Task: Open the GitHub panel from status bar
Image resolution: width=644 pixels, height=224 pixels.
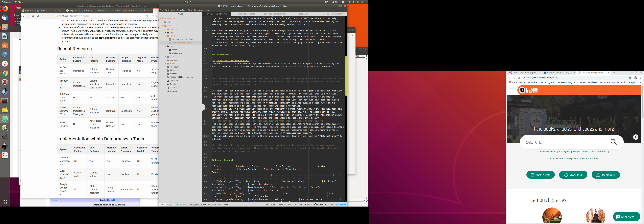Action: (319, 204)
